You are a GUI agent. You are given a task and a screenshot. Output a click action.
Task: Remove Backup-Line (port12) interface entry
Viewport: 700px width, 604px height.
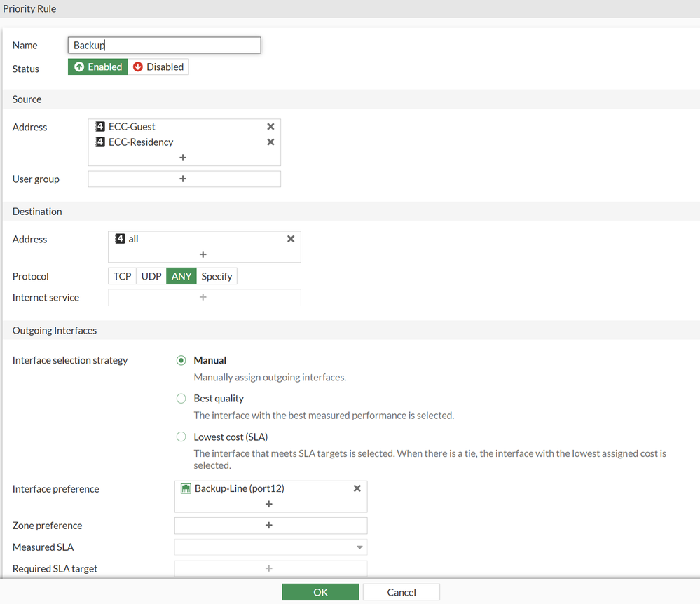[x=357, y=488]
